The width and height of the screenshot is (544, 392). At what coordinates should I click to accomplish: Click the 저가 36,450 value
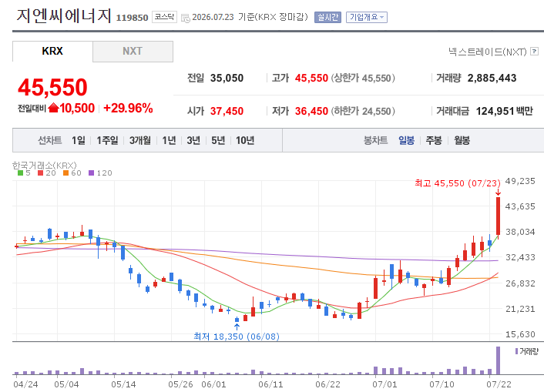point(311,111)
